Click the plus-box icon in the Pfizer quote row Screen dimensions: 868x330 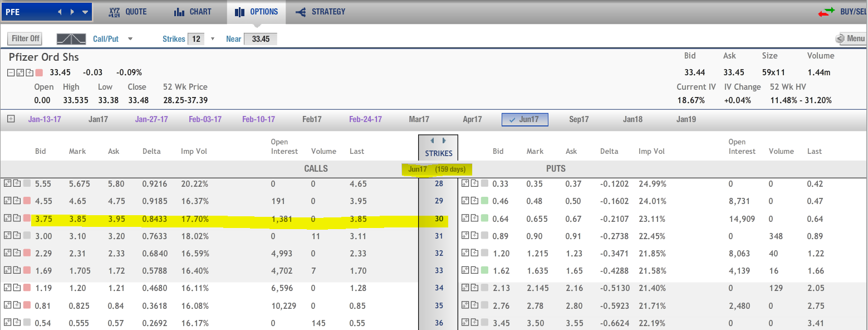click(x=30, y=72)
